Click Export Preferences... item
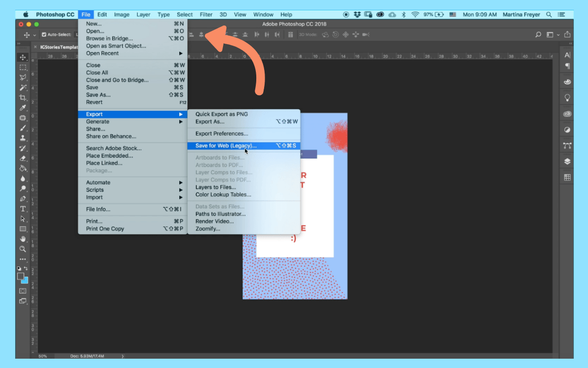The height and width of the screenshot is (368, 588). pos(244,133)
